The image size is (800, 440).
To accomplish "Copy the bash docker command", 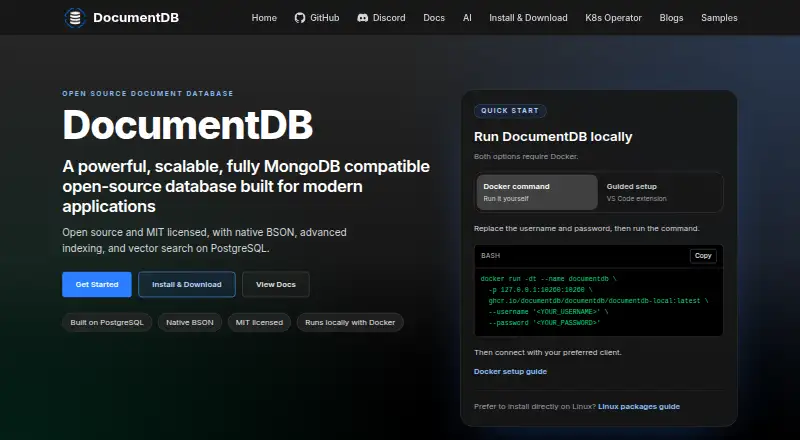I will (703, 256).
